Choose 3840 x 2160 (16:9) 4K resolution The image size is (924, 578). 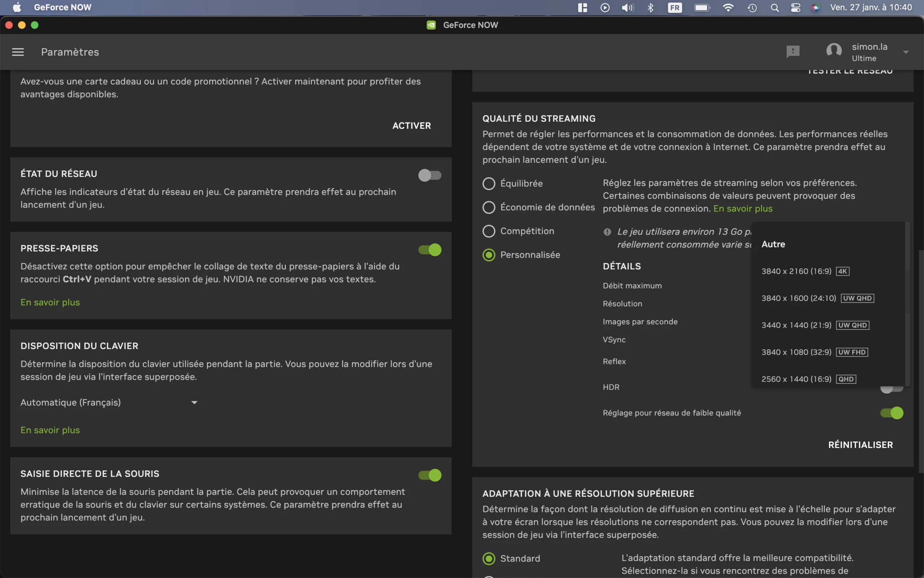tap(829, 271)
